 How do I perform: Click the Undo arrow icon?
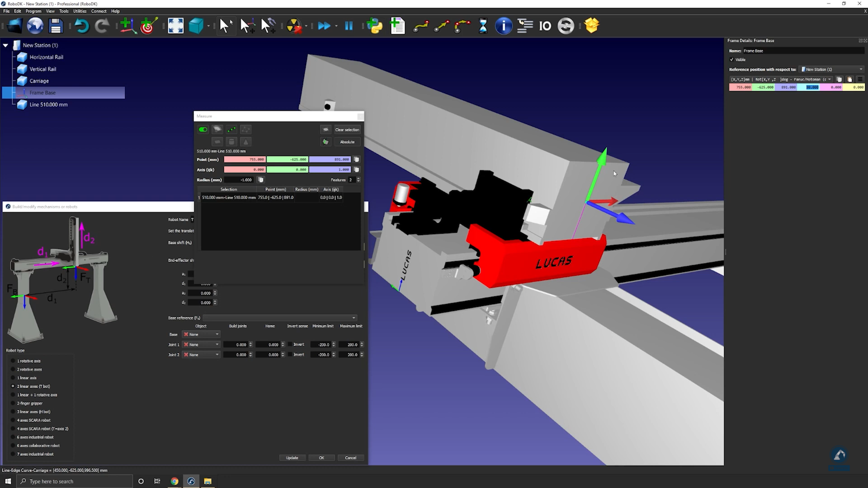pyautogui.click(x=81, y=26)
